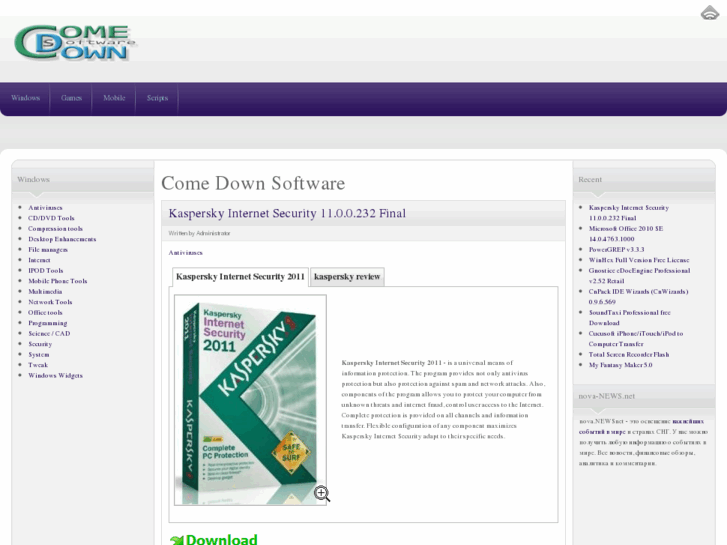Open the Network Tools category
This screenshot has width=727, height=545.
(50, 302)
